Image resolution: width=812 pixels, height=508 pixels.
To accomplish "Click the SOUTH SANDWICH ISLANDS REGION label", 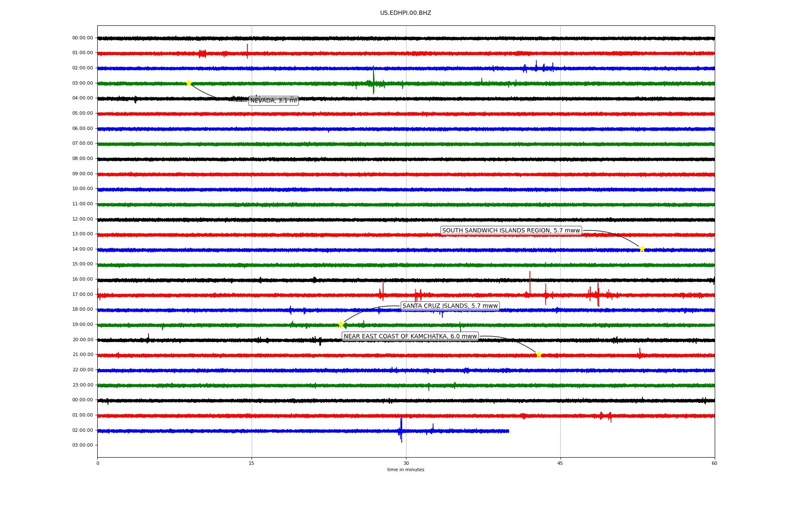I will pyautogui.click(x=511, y=231).
